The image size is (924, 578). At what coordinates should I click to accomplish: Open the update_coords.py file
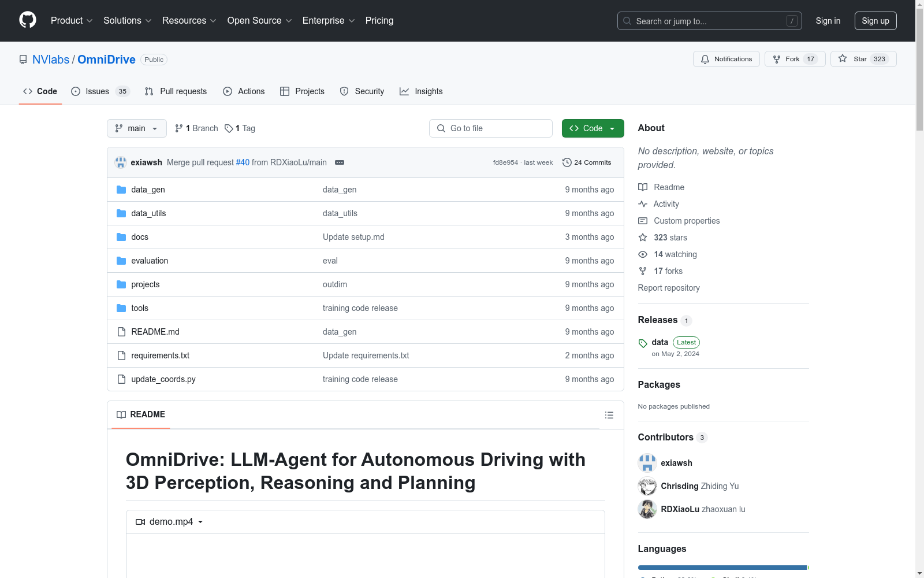coord(163,379)
